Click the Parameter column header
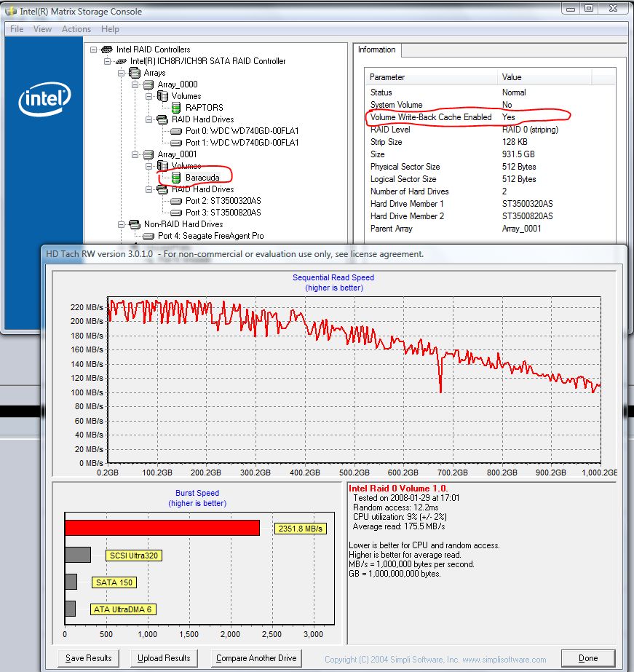634x672 pixels. click(x=431, y=77)
